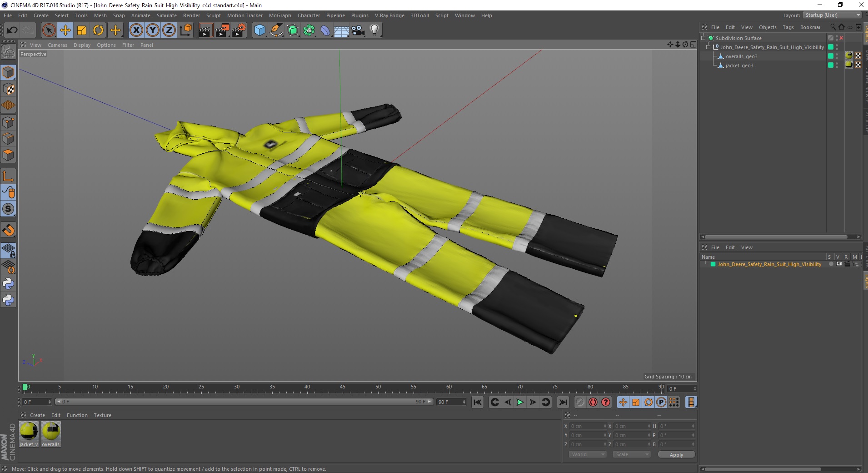Viewport: 868px width, 473px height.
Task: Switch to Model mode cube icon
Action: click(x=8, y=72)
